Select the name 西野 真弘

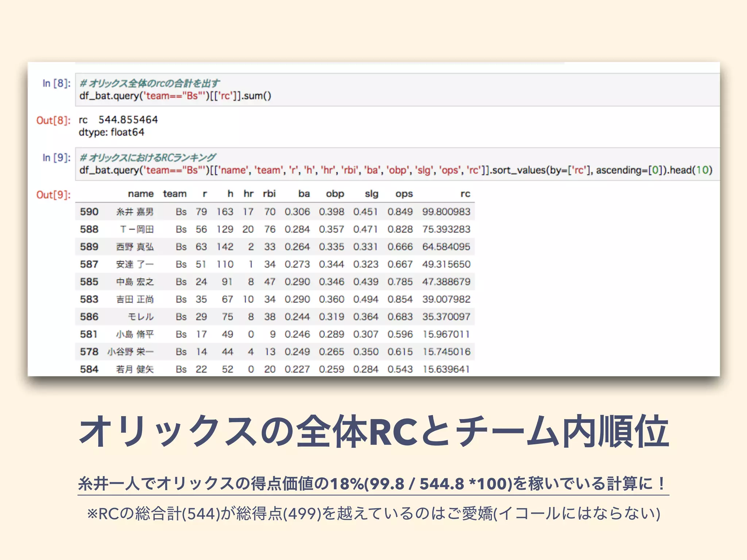135,246
